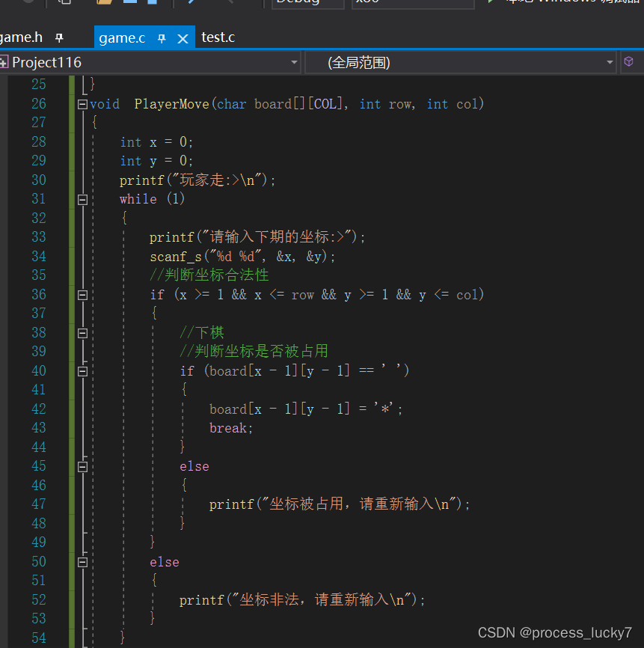The width and height of the screenshot is (644, 648).
Task: Collapse the else block at line 45
Action: 82,467
